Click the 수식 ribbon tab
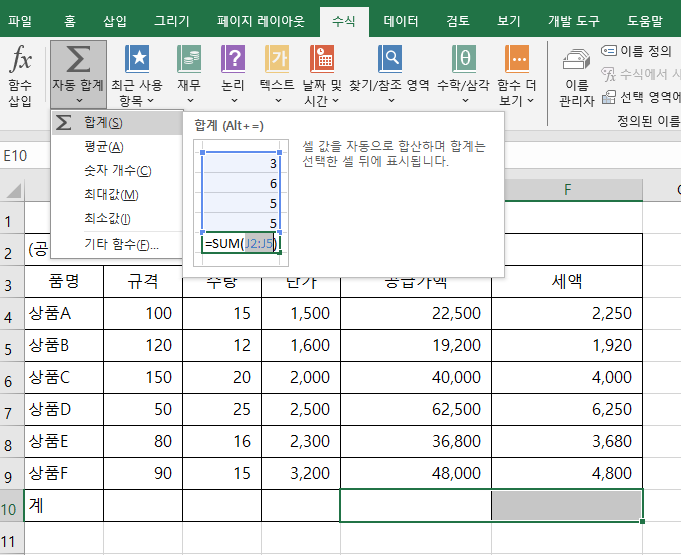The height and width of the screenshot is (555, 681). pos(344,22)
